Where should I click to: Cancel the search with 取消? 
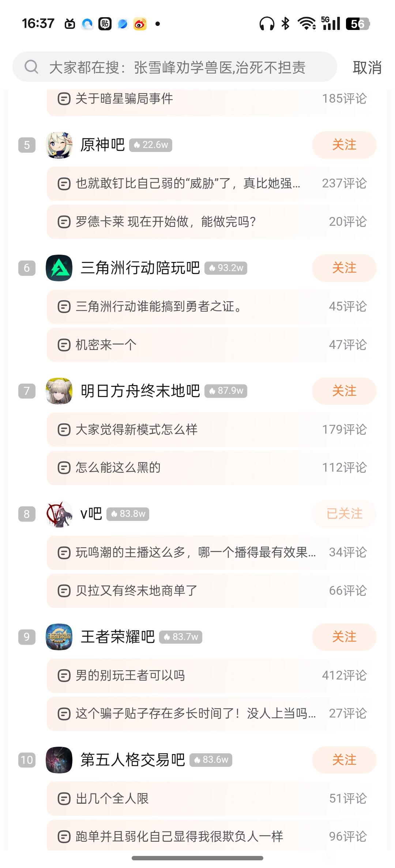pyautogui.click(x=367, y=68)
